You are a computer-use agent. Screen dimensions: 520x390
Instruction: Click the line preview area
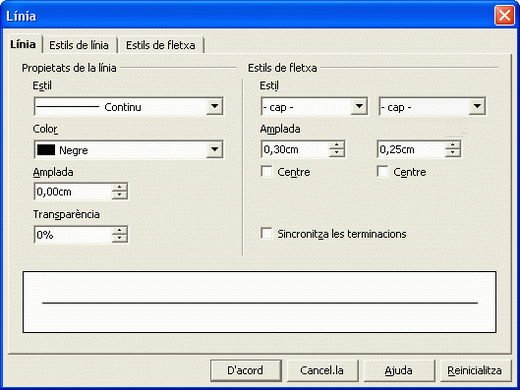tap(259, 302)
